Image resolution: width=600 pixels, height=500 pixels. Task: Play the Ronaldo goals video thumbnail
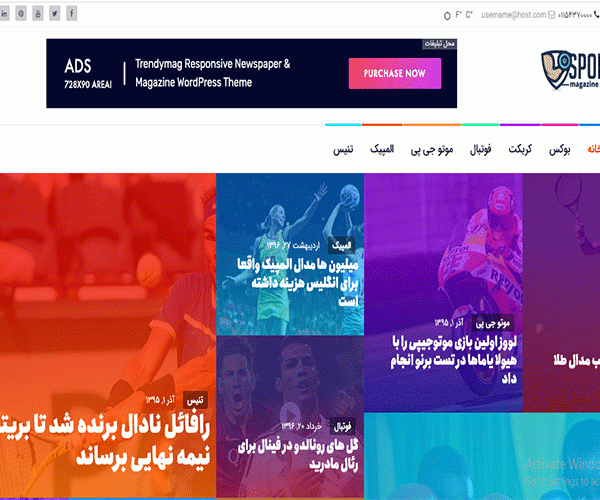290,414
